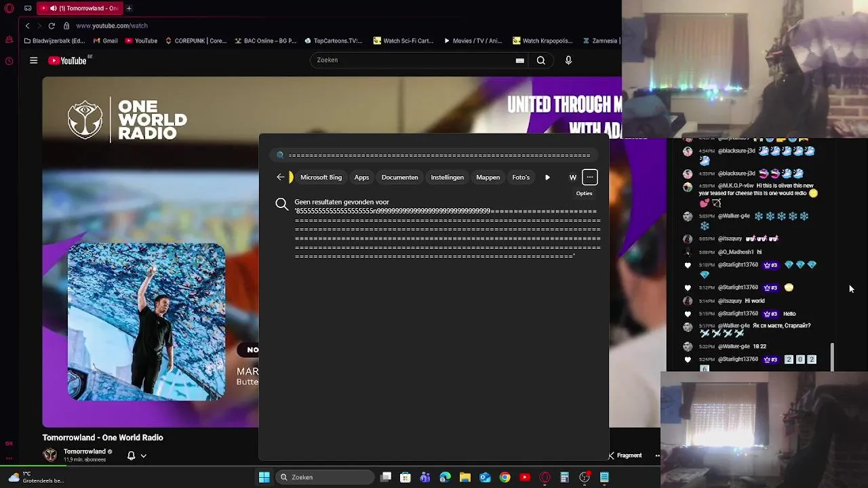Open weather widget on taskbar
The height and width of the screenshot is (488, 868).
(36, 477)
